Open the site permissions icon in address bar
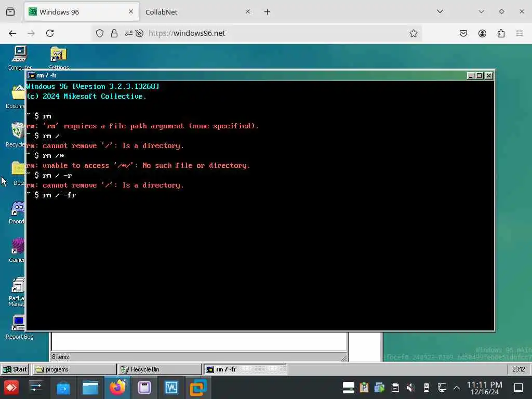The width and height of the screenshot is (532, 399). click(x=129, y=33)
